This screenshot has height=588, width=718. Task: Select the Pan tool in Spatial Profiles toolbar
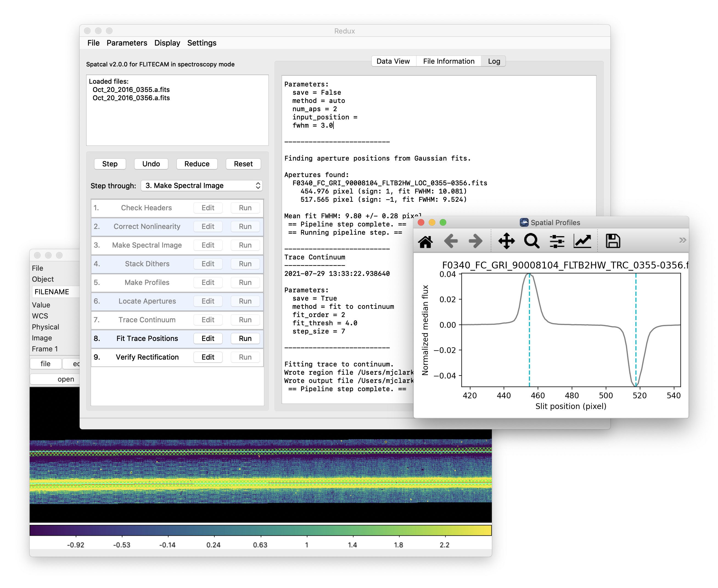tap(506, 241)
